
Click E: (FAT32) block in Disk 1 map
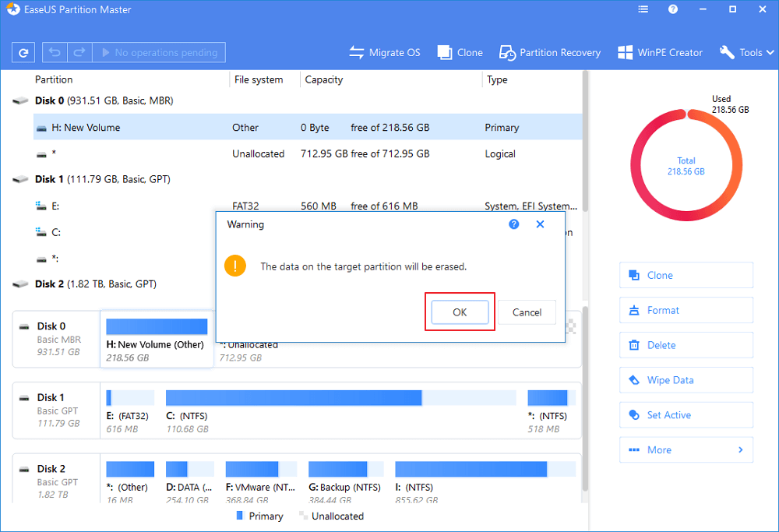point(129,411)
